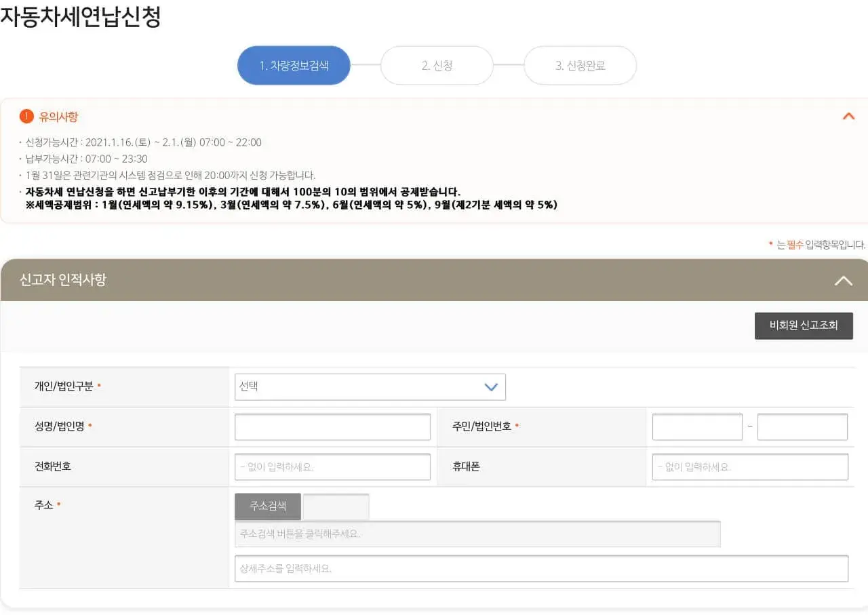
Task: Click the first 주민/법인번호 input box
Action: click(696, 426)
